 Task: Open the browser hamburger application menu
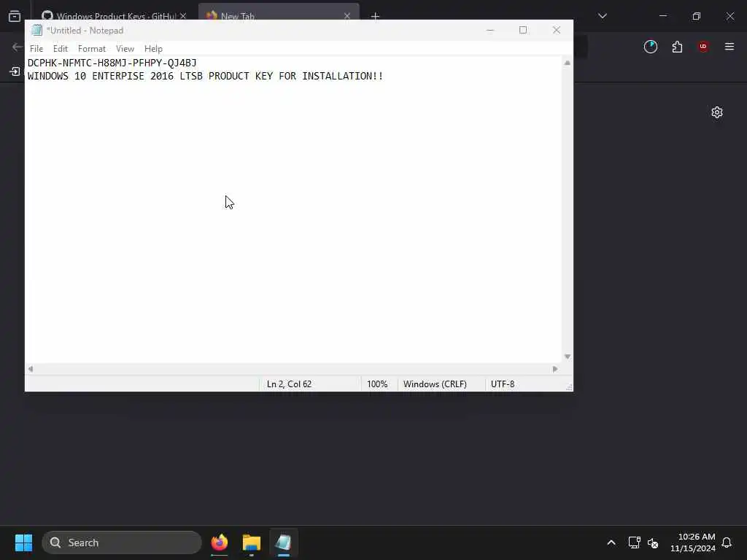tap(729, 47)
